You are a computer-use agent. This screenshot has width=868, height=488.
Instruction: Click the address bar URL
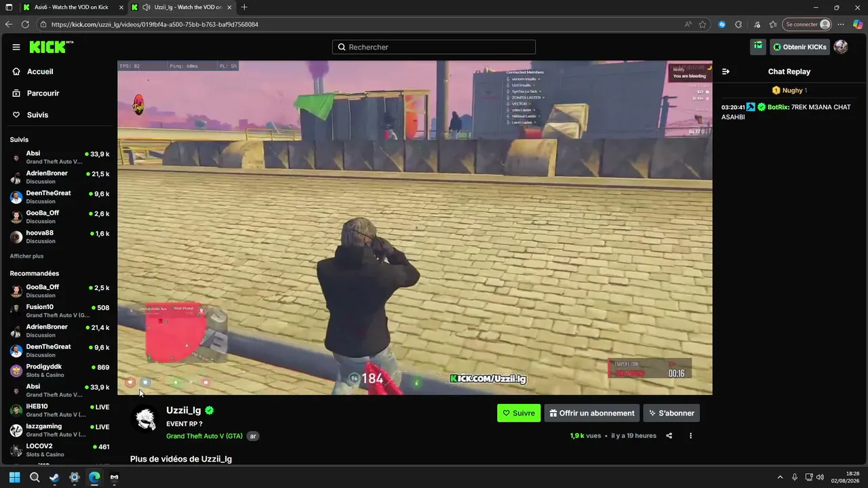click(x=155, y=24)
